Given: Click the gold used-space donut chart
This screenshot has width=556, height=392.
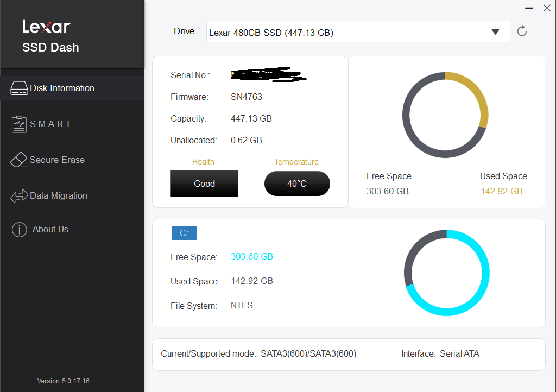Looking at the screenshot, I should point(445,115).
